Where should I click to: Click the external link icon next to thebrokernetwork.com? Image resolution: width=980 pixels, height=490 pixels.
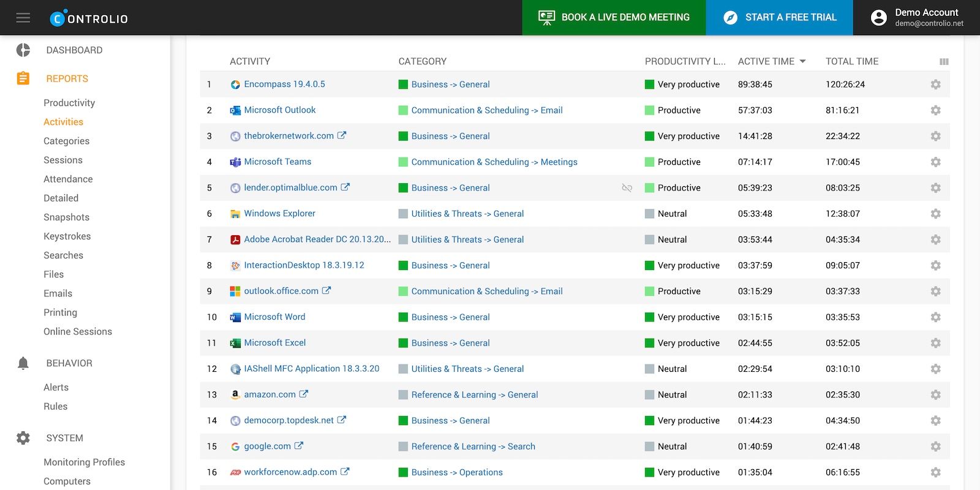(x=342, y=135)
